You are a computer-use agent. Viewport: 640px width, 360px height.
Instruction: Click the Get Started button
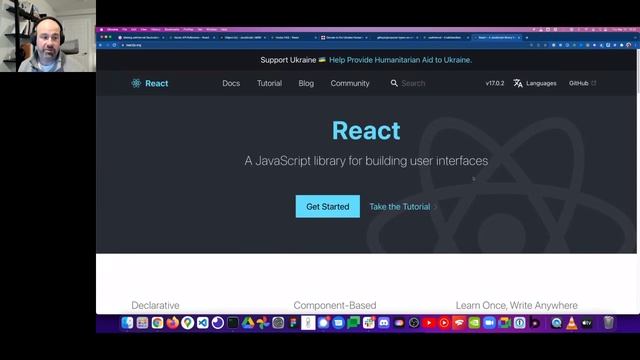(x=328, y=207)
